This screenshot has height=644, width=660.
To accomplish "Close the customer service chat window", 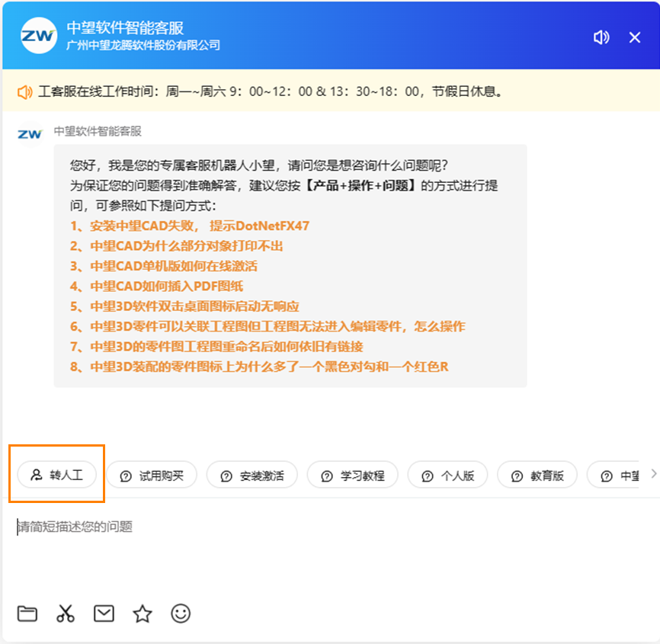I will 635,37.
